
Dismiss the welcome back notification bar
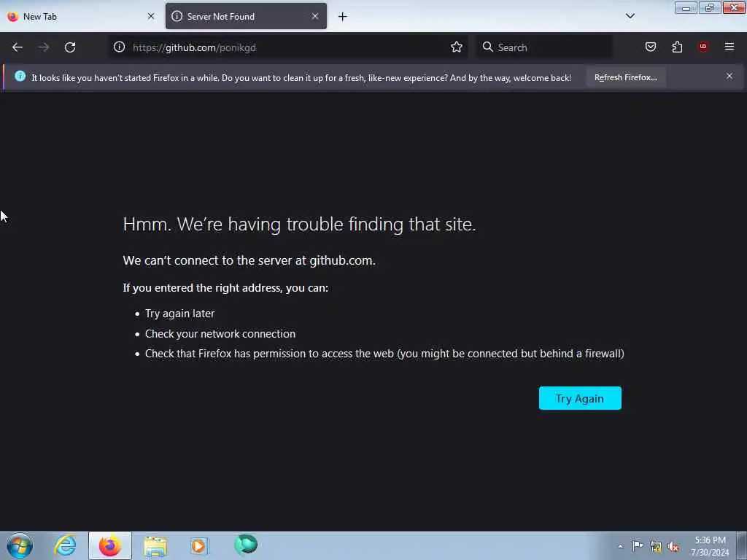[x=729, y=76]
